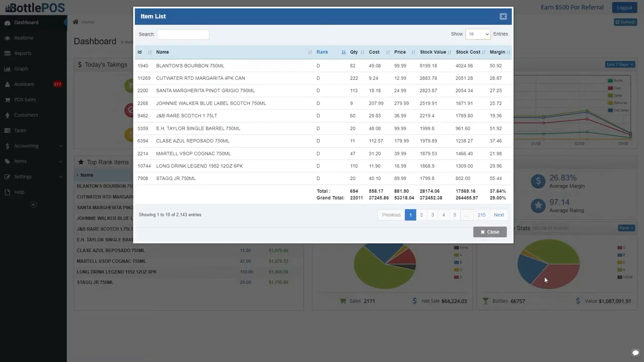644x362 pixels.
Task: Click Earn $500 For Referral link
Action: click(572, 8)
